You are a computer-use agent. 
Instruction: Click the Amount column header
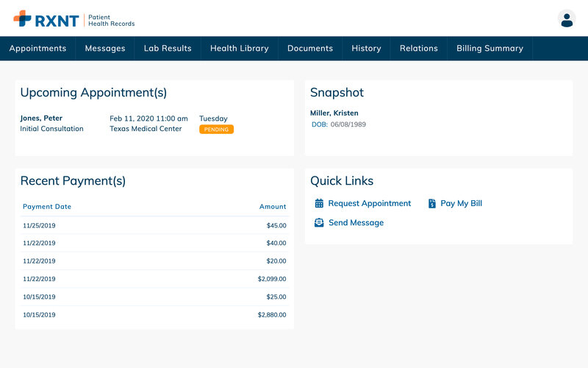(273, 207)
